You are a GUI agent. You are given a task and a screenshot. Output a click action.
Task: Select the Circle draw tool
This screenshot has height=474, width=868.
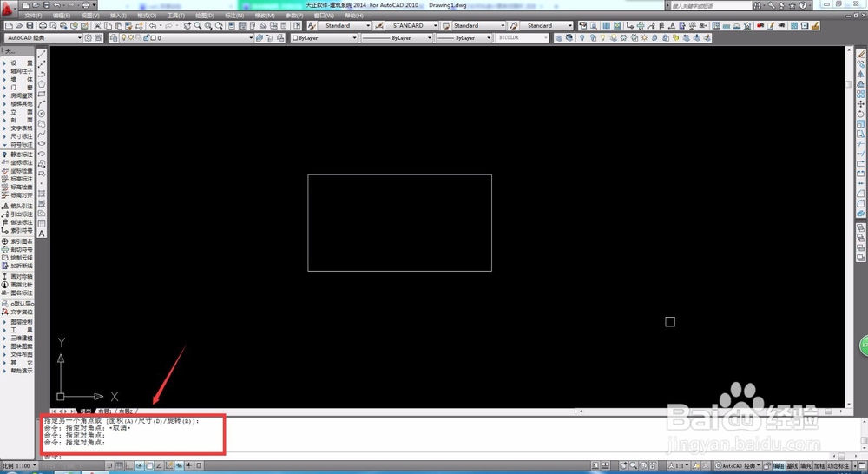42,114
